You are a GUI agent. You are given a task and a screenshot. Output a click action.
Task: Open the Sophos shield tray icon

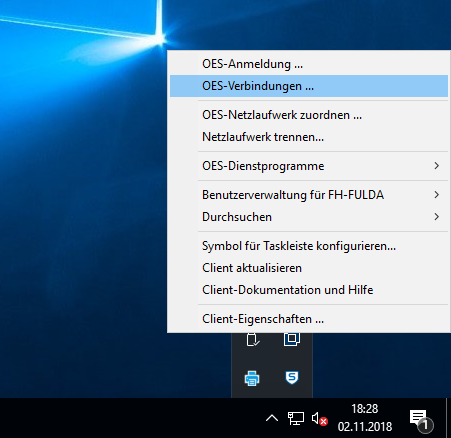292,377
